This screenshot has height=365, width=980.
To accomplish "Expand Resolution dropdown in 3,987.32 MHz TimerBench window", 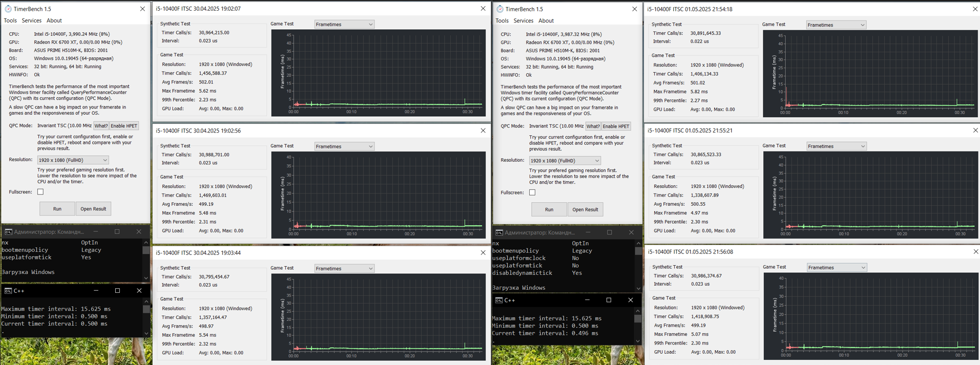I will click(x=565, y=161).
